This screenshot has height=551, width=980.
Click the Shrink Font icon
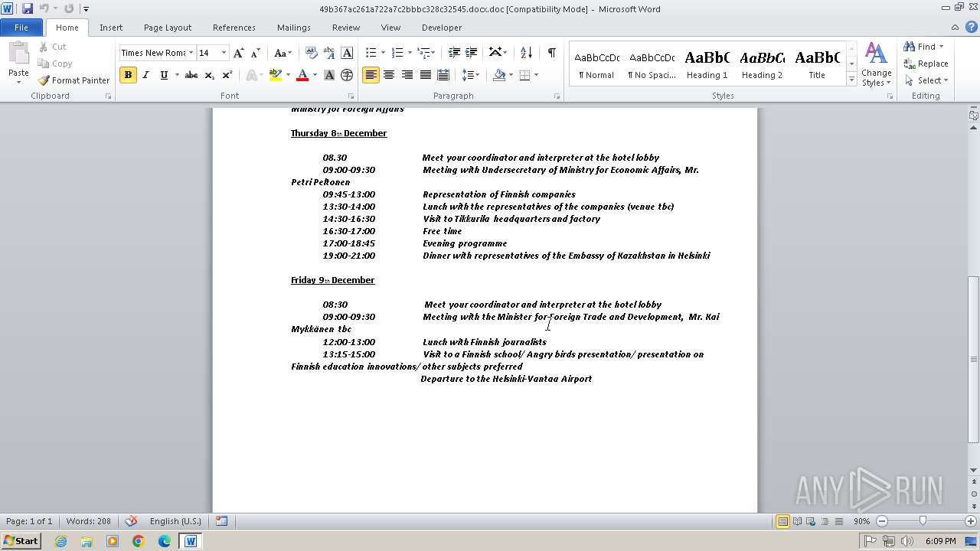click(x=256, y=53)
